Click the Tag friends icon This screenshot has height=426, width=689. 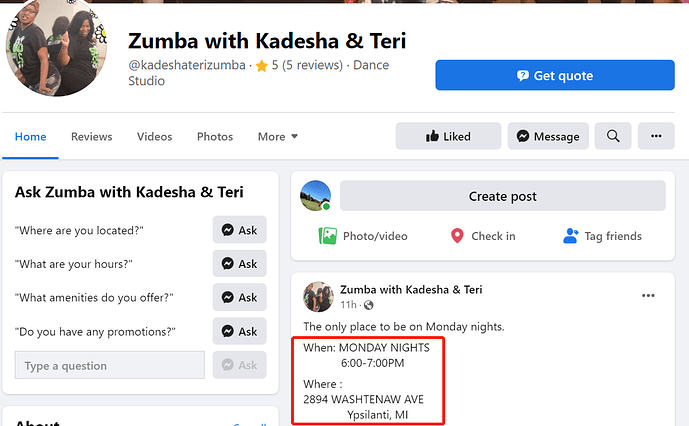pos(571,236)
